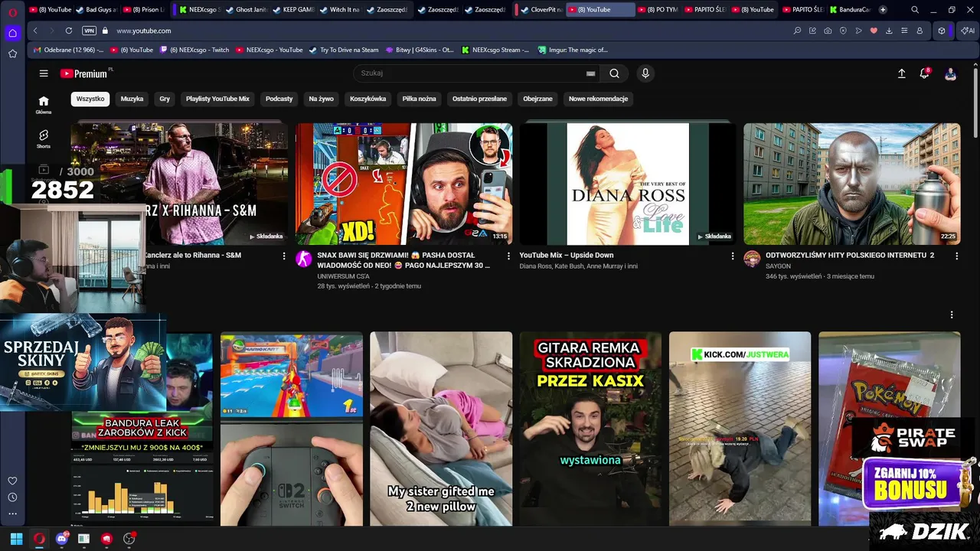Open YouTube notifications bell

(925, 73)
